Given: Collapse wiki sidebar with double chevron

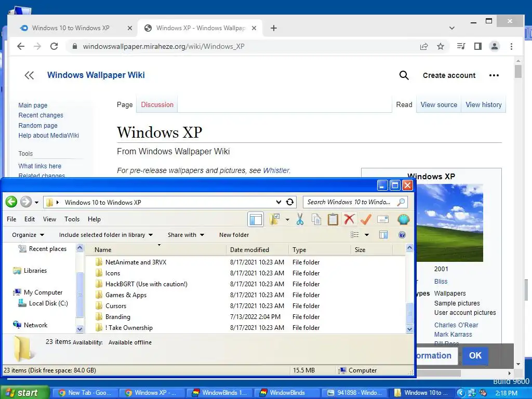Looking at the screenshot, I should click(x=29, y=75).
